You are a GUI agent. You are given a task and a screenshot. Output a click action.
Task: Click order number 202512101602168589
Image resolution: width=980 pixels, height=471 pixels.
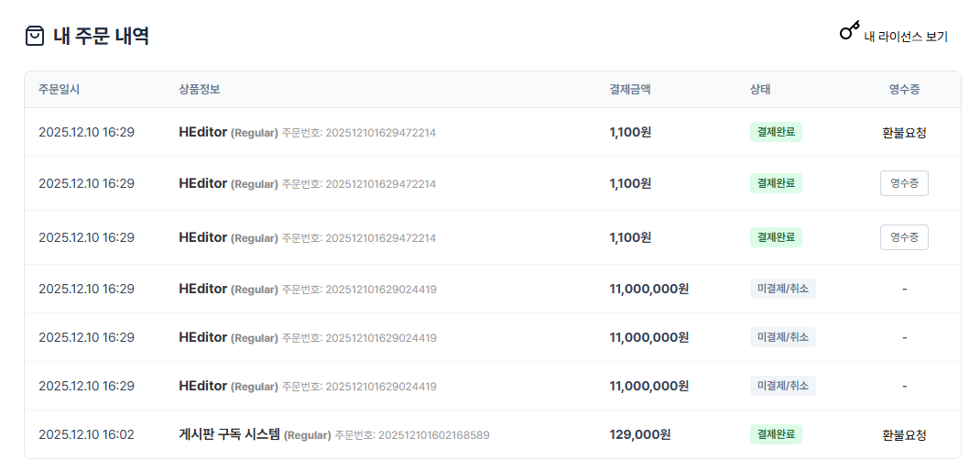(x=433, y=435)
